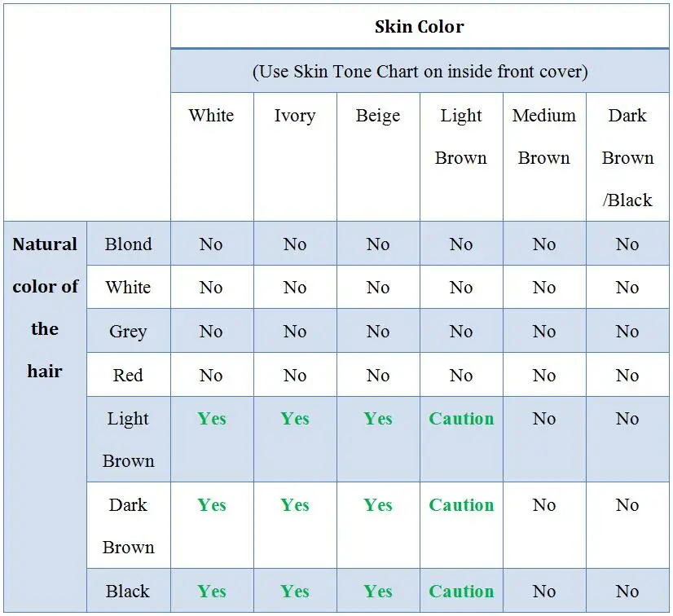This screenshot has height=616, width=673.
Task: Click the Natural color of the hair label
Action: click(45, 307)
